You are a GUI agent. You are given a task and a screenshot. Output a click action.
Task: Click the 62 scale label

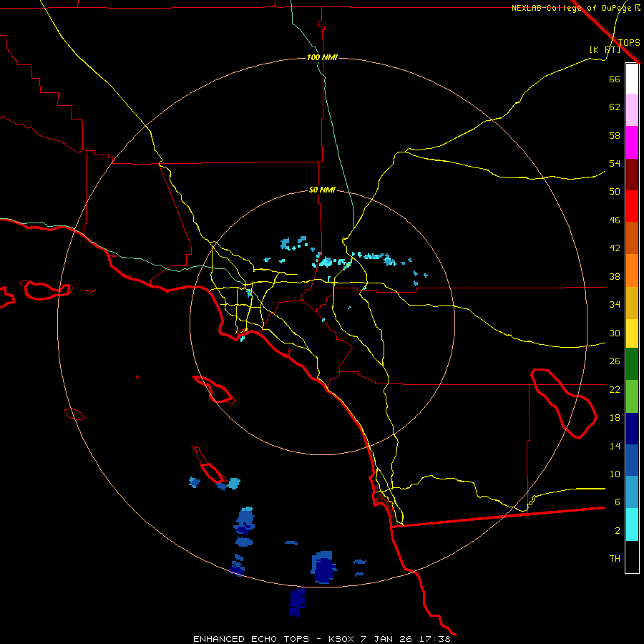(615, 107)
